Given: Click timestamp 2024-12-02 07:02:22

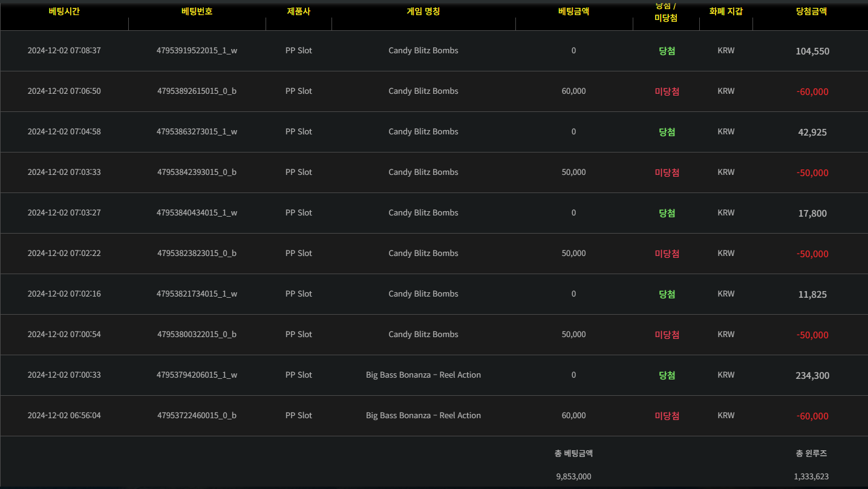Looking at the screenshot, I should click(x=64, y=254).
